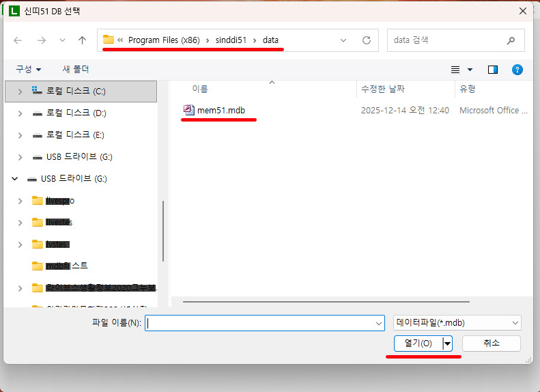Open the 구성 menu
This screenshot has width=540, height=392.
(29, 70)
